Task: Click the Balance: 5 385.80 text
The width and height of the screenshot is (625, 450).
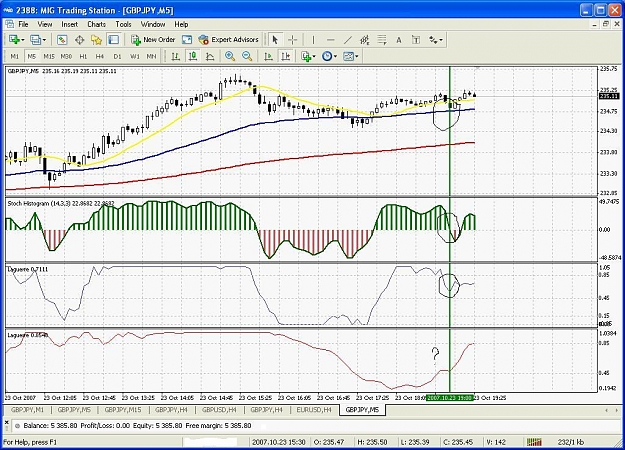Action: click(50, 426)
